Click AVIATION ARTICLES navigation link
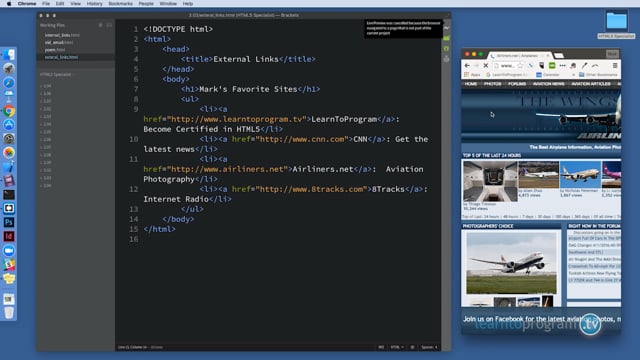Screen dimensions: 640x360 [x=591, y=84]
